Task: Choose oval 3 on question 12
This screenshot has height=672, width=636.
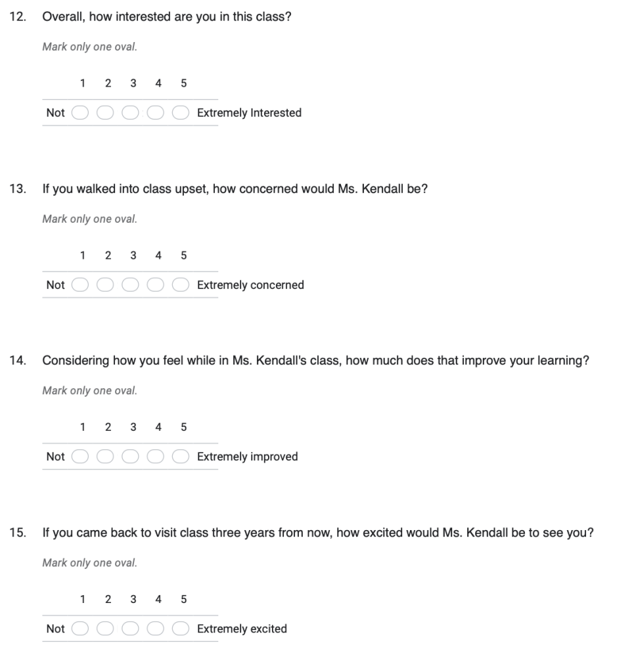Action: point(131,113)
